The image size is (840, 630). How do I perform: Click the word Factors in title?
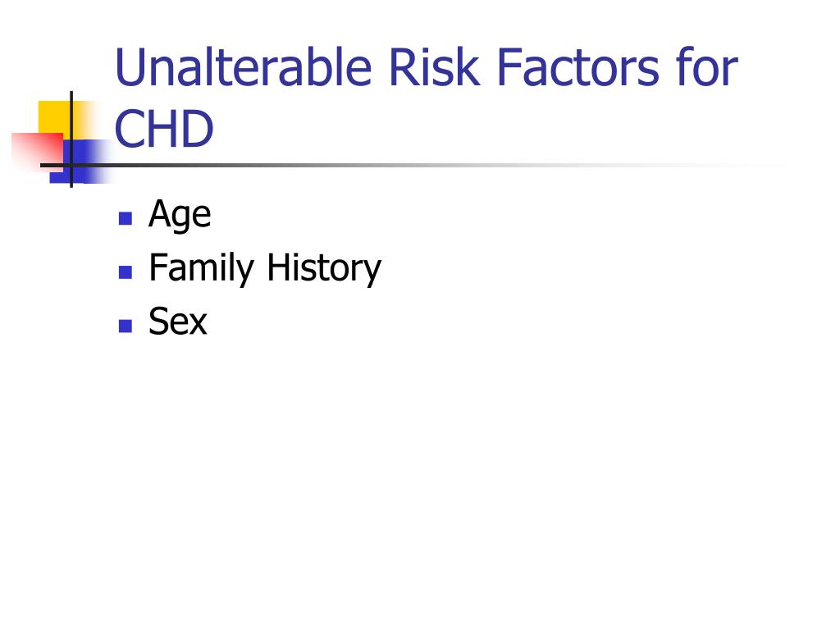577,68
